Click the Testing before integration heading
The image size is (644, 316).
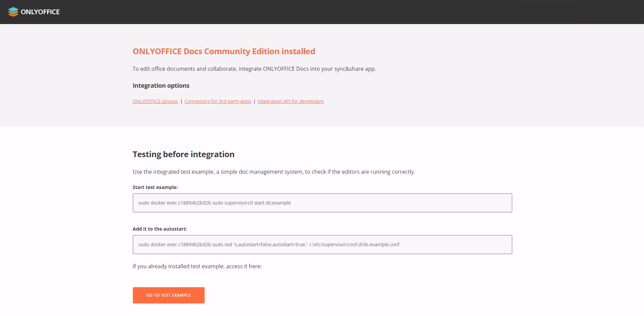(183, 154)
